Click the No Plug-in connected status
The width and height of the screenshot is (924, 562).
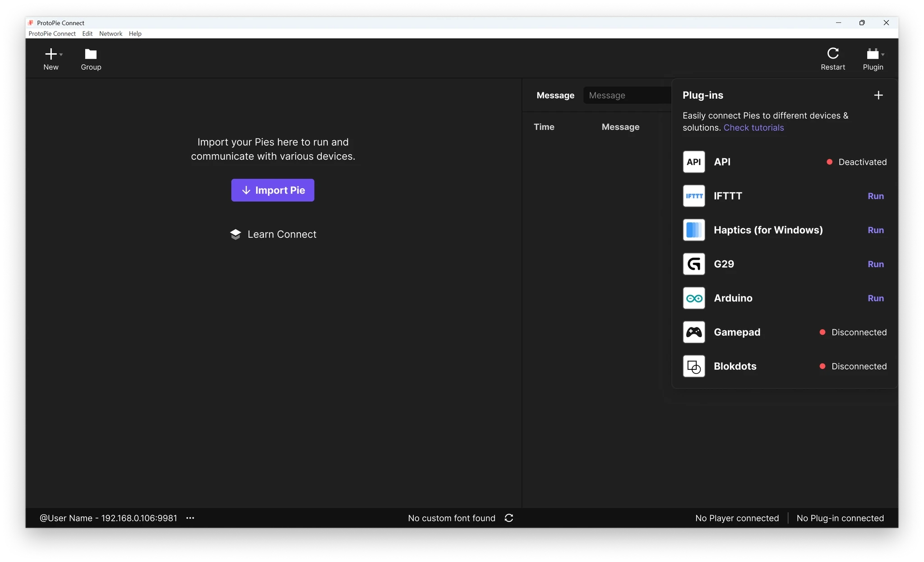tap(840, 518)
